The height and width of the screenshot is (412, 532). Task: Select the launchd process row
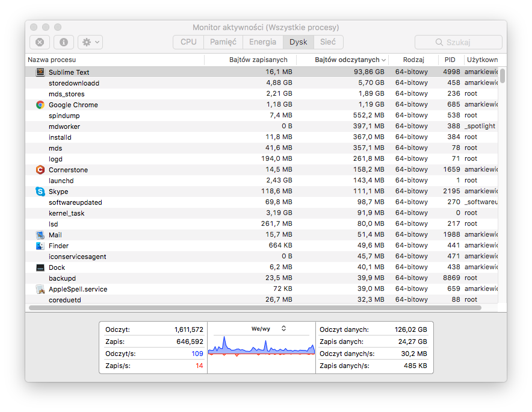click(x=262, y=181)
